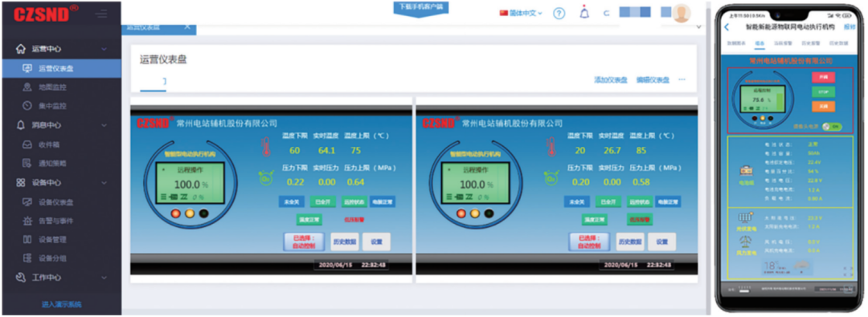Screen dimensions: 868x317
Task: Click the clock icon of 集中监控
Action: [x=27, y=106]
